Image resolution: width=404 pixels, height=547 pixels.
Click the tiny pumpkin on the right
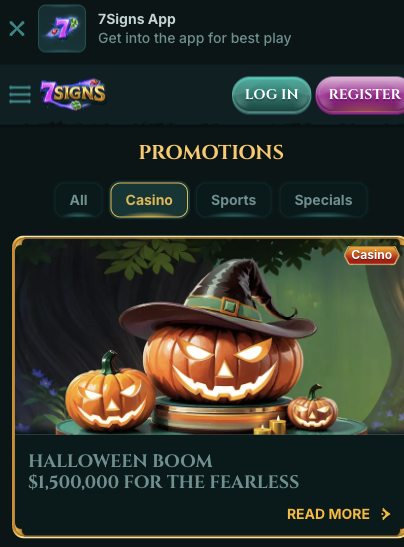coord(312,407)
